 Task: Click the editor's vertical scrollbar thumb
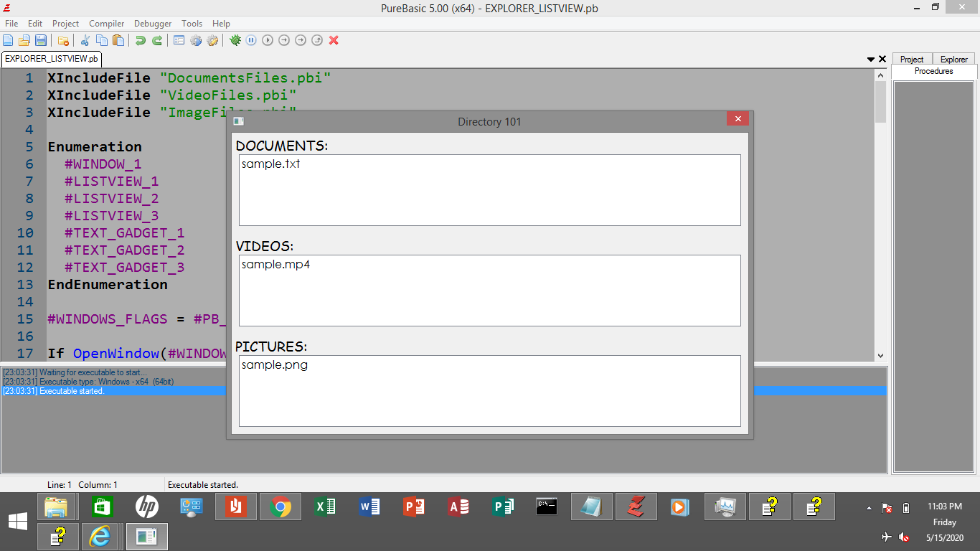pyautogui.click(x=880, y=102)
